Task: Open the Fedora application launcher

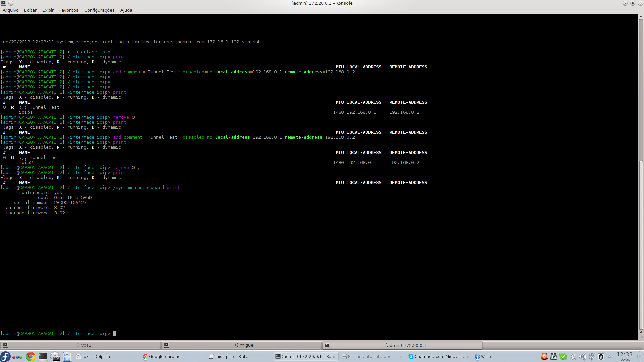Action: coord(5,356)
